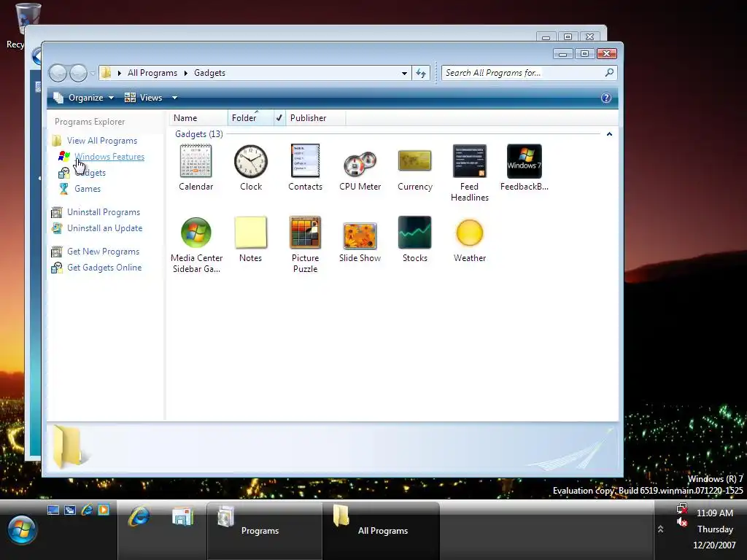Open the Games link
This screenshot has height=560, width=747.
point(88,189)
